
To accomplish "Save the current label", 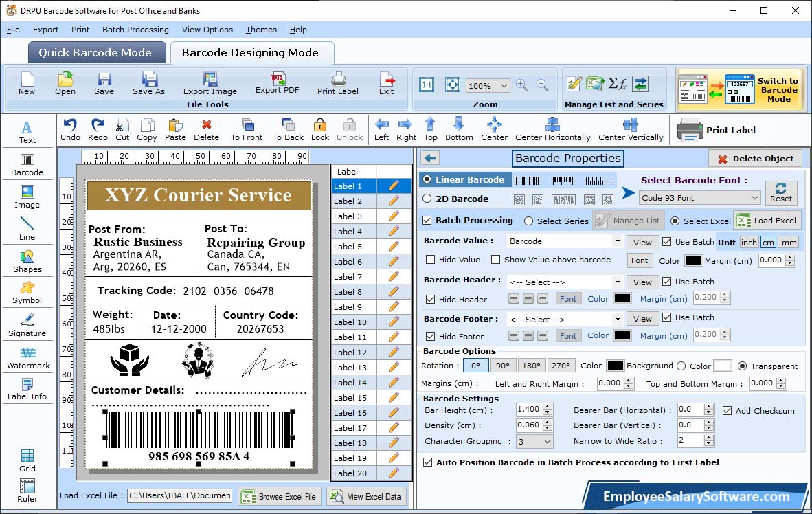I will coord(104,84).
